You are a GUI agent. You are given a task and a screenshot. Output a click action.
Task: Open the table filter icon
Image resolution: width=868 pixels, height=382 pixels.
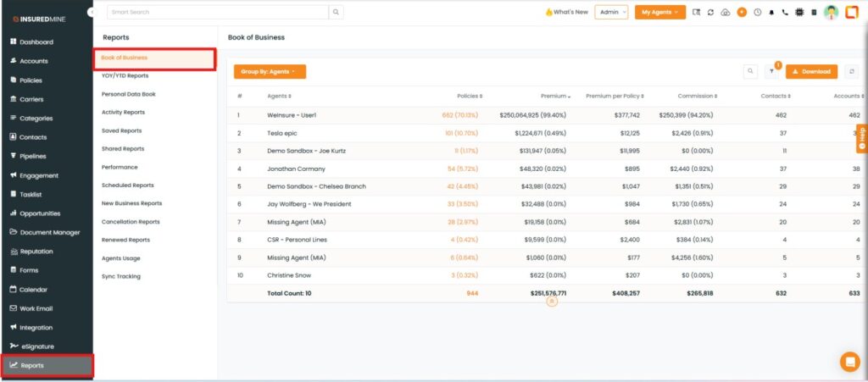[x=771, y=72]
